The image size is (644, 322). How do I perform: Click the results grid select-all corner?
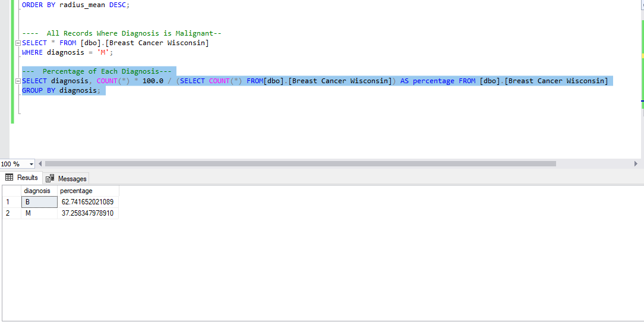click(x=12, y=191)
